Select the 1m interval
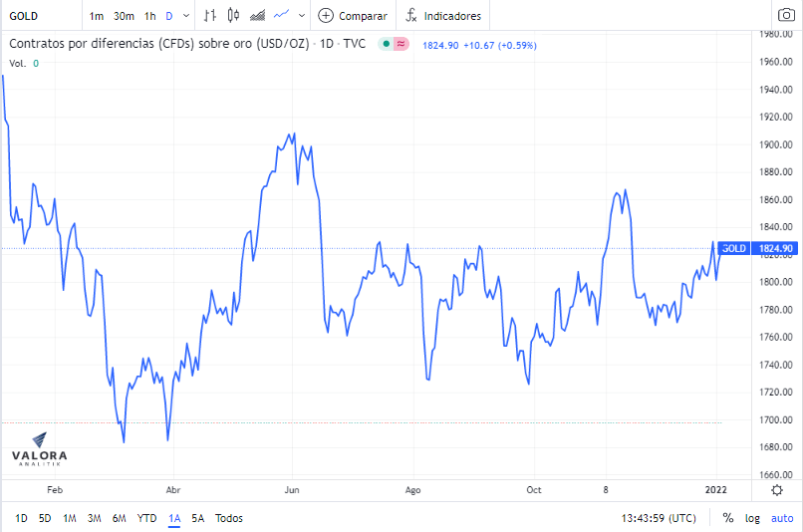803x532 pixels. point(97,16)
